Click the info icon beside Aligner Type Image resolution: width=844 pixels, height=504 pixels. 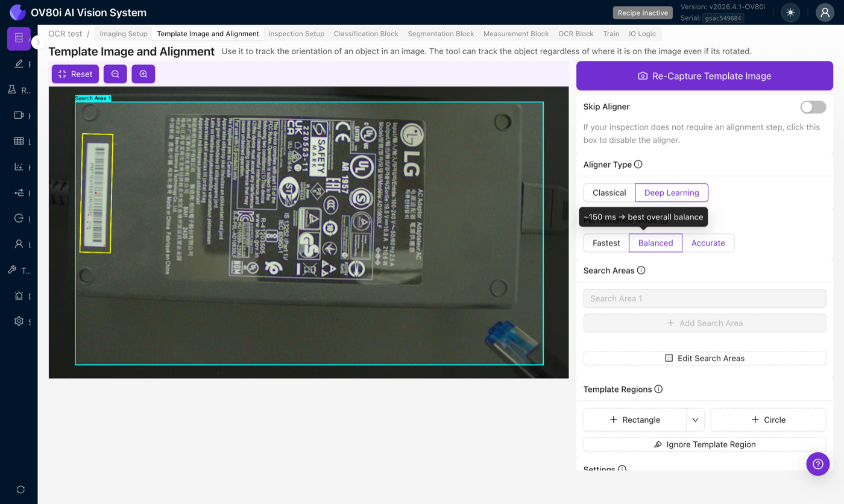pyautogui.click(x=638, y=165)
